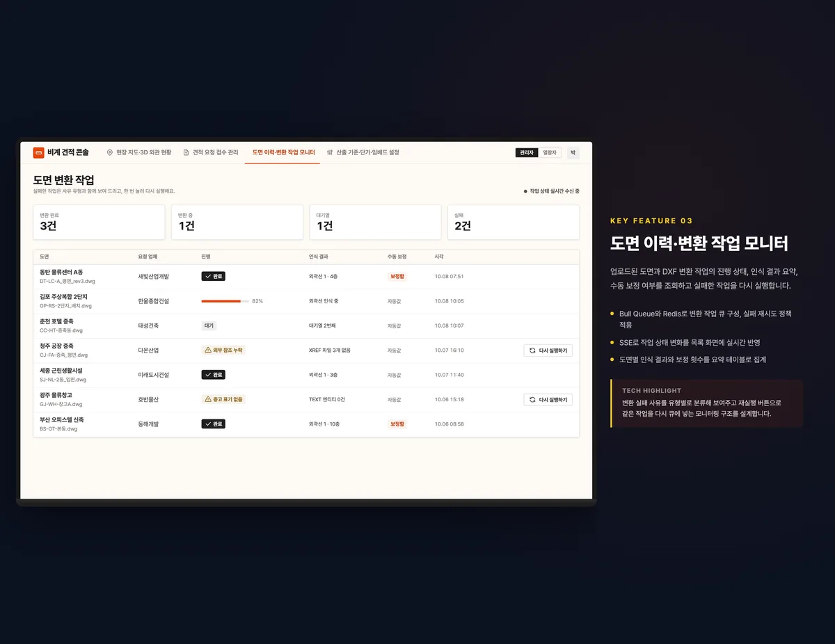Click drawing name 광주 물류창고
Viewport: 835px width, 644px height.
pyautogui.click(x=56, y=395)
